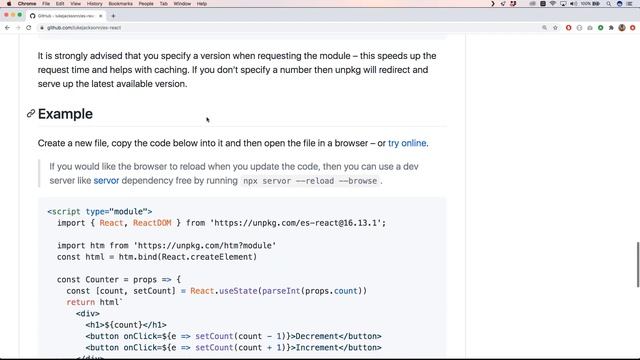Open the 'servor' link
Image resolution: width=640 pixels, height=360 pixels.
[x=106, y=180]
